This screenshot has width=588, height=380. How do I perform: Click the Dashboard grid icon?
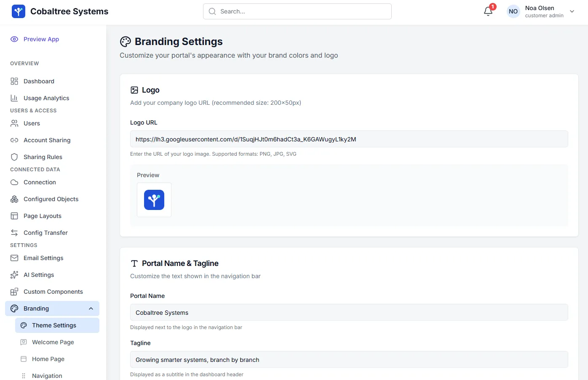[14, 81]
